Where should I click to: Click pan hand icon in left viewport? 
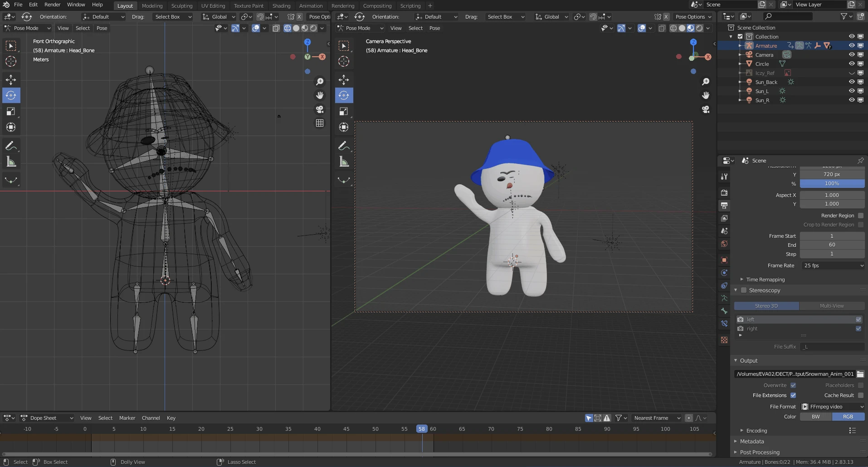tap(320, 95)
